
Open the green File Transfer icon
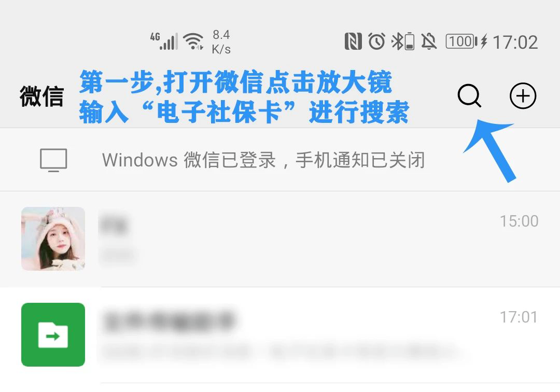(53, 334)
